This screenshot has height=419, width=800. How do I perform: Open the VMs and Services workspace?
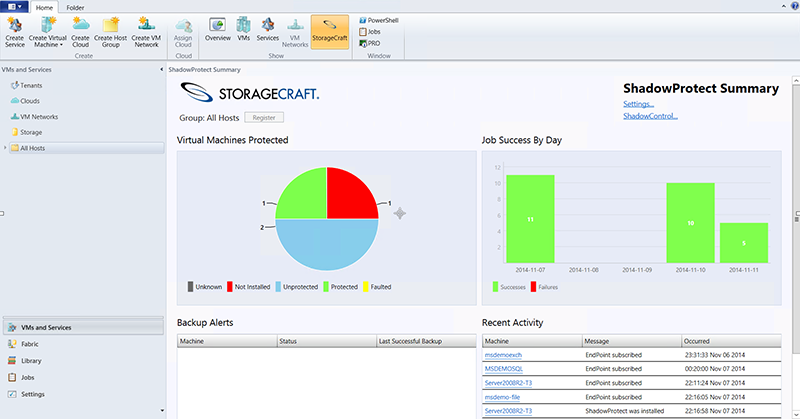pos(83,327)
